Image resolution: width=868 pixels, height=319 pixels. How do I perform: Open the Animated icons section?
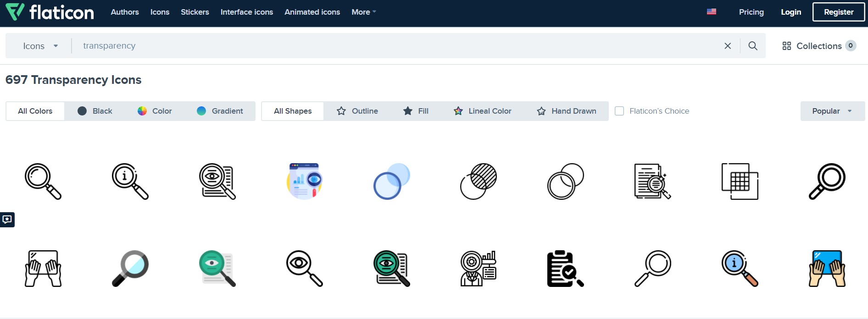[x=312, y=12]
